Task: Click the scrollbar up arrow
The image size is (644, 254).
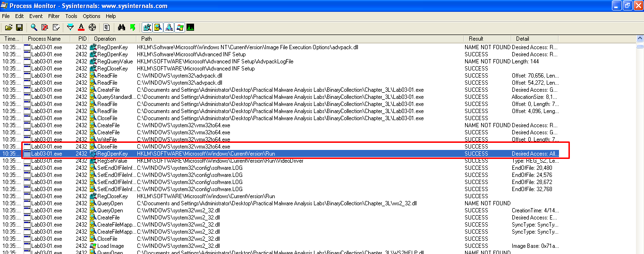Action: point(640,39)
